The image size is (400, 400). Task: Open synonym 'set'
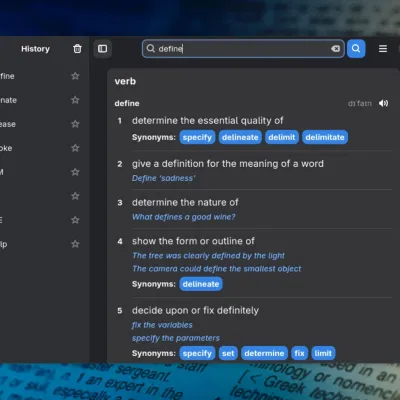[228, 353]
